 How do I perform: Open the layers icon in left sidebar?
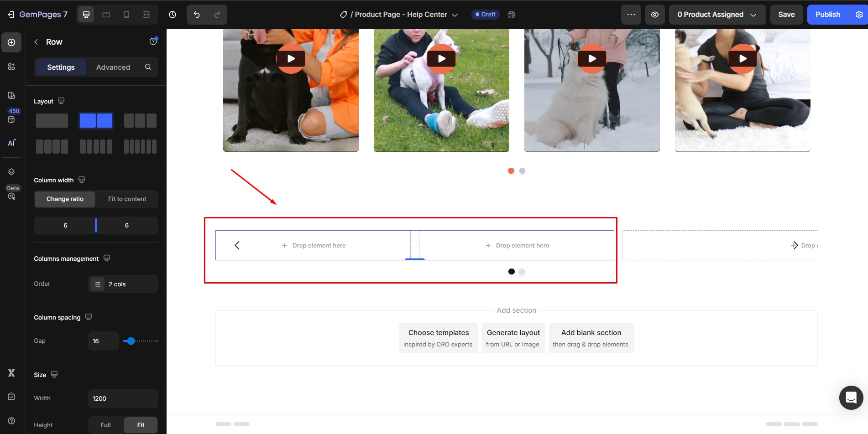11,172
